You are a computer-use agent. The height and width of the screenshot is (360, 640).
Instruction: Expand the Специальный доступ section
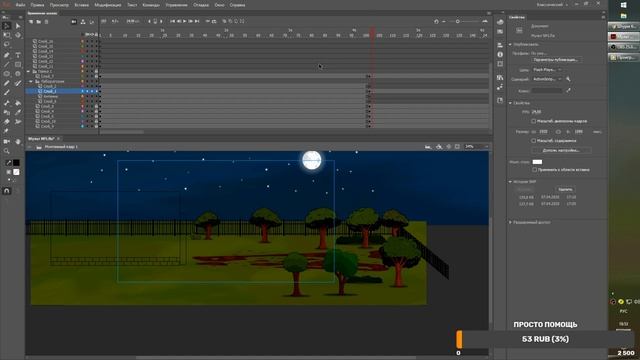pyautogui.click(x=510, y=222)
